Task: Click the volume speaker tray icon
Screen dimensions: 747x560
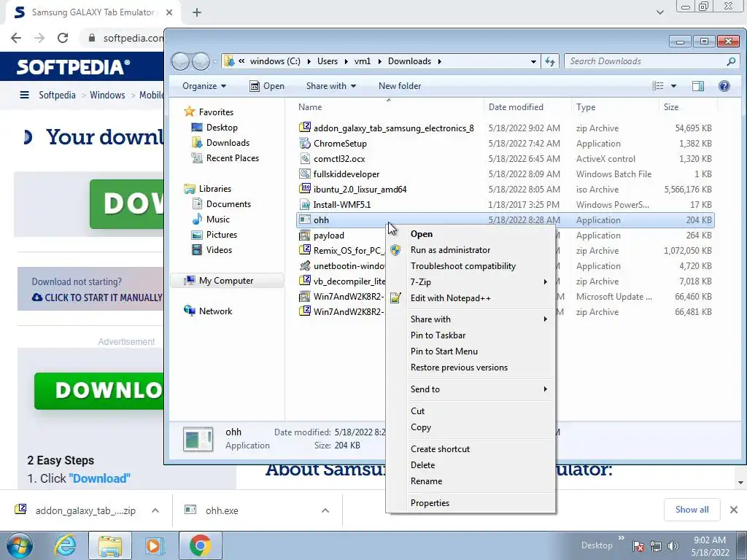Action: coord(673,546)
